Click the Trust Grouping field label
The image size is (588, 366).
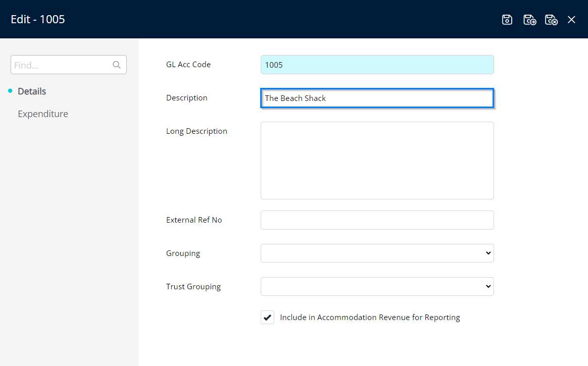(x=193, y=287)
